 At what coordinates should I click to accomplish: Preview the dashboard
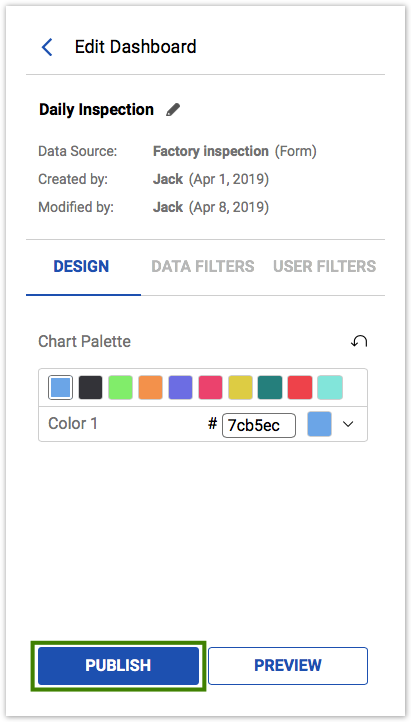coord(288,665)
